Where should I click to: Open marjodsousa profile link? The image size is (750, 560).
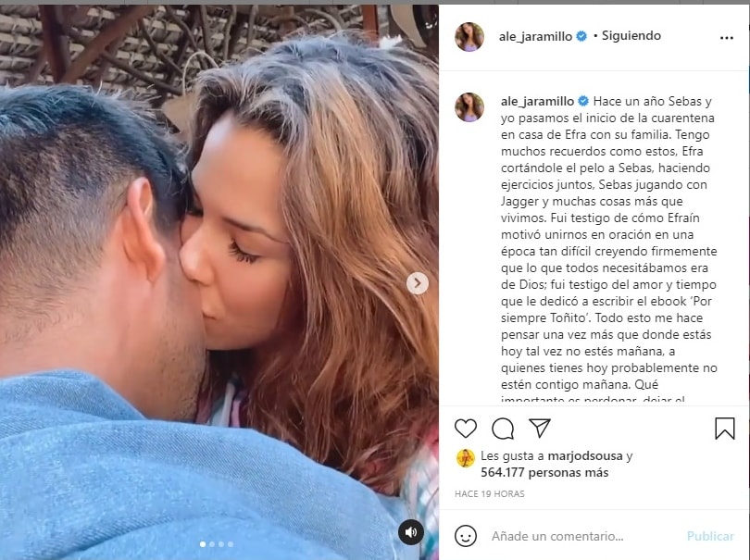tap(585, 455)
